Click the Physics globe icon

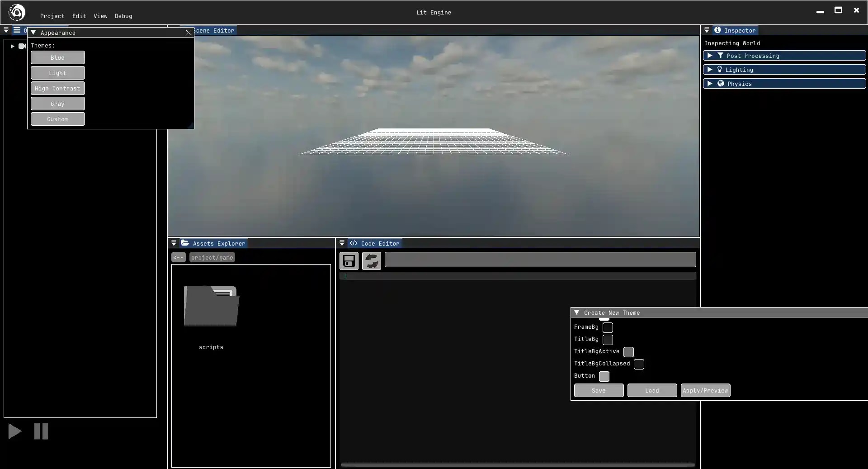[721, 83]
